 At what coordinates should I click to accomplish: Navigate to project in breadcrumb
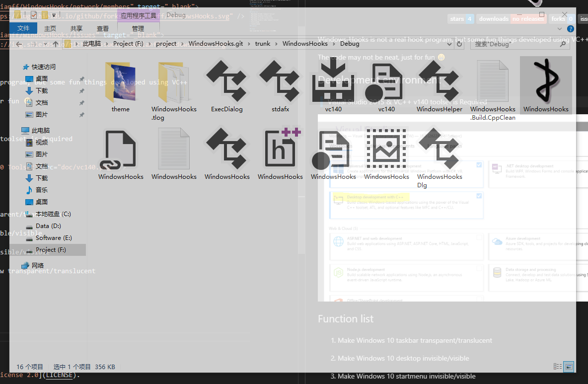(x=166, y=44)
